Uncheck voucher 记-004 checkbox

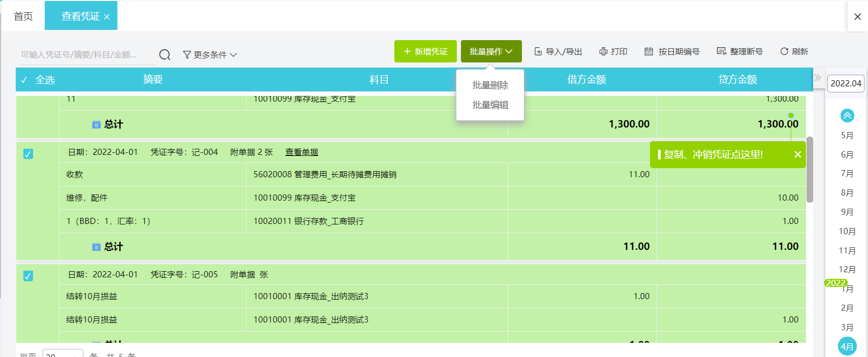(28, 154)
